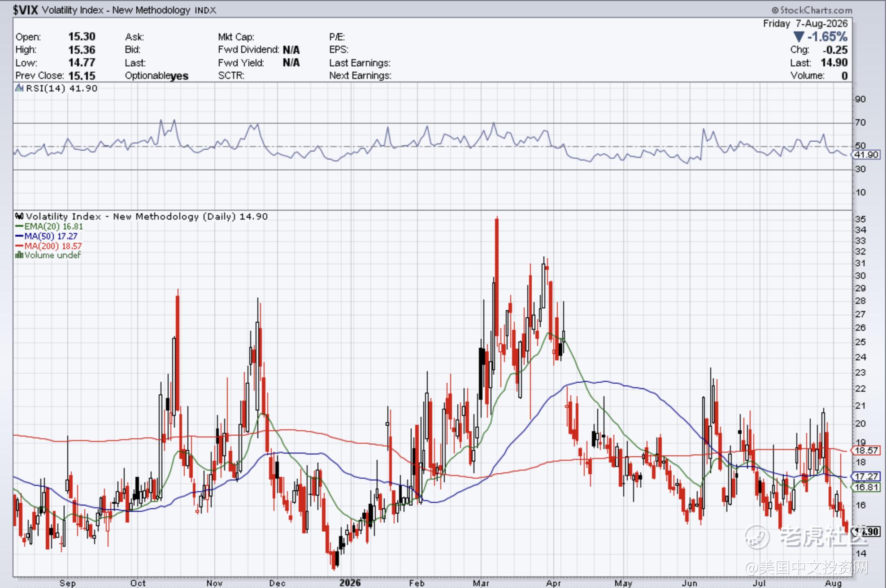
Task: Click the Chg value -0.25
Action: pyautogui.click(x=835, y=50)
